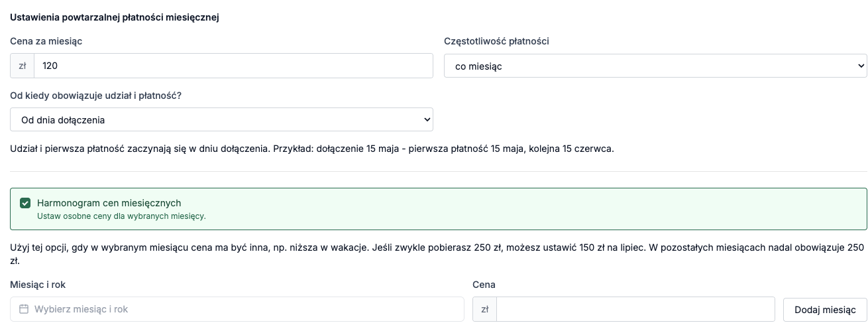This screenshot has height=335, width=868.
Task: Click the Cena za miesiąc label
Action: (46, 41)
